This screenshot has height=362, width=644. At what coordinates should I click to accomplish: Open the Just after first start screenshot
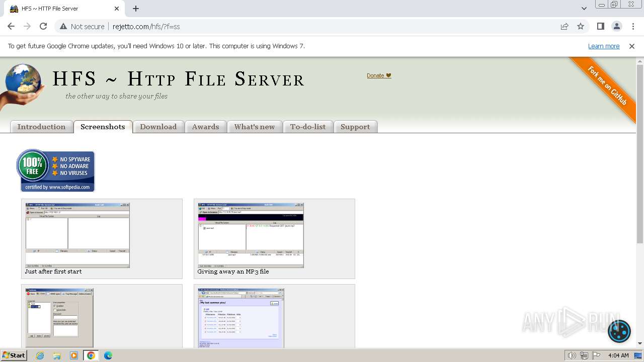pyautogui.click(x=77, y=235)
